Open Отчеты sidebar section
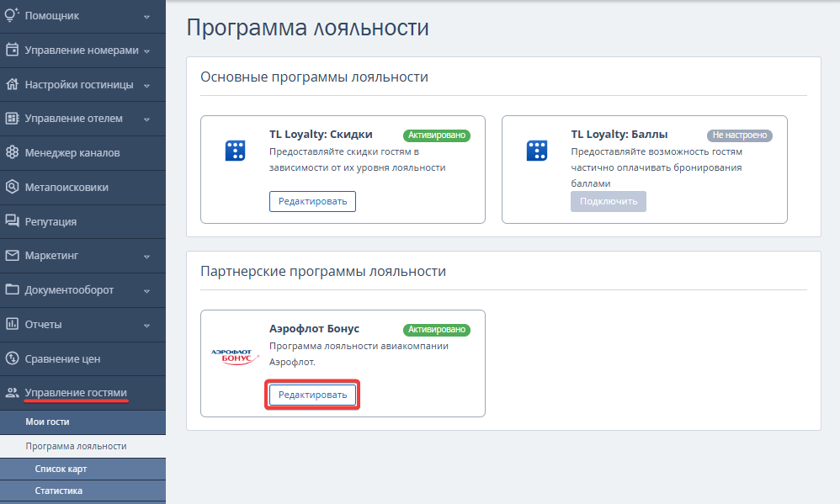 coord(82,324)
